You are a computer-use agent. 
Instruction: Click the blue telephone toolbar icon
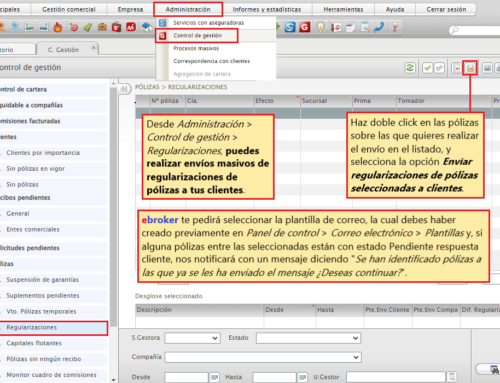379,27
